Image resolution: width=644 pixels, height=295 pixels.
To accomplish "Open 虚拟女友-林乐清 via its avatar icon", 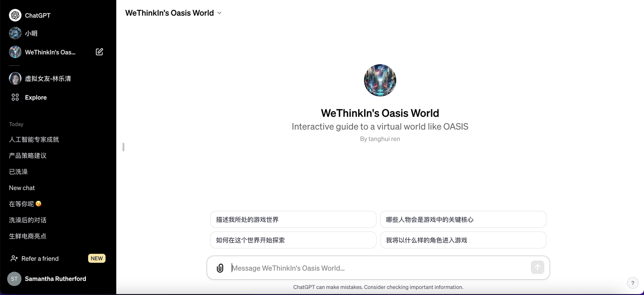I will (x=15, y=78).
